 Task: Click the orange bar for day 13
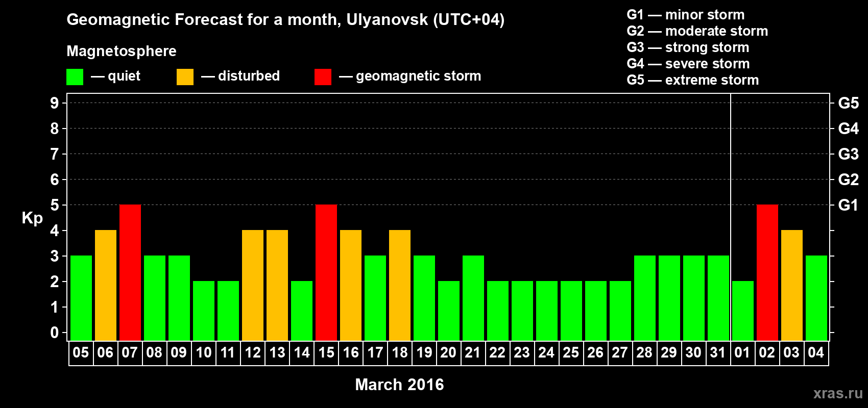tap(277, 285)
